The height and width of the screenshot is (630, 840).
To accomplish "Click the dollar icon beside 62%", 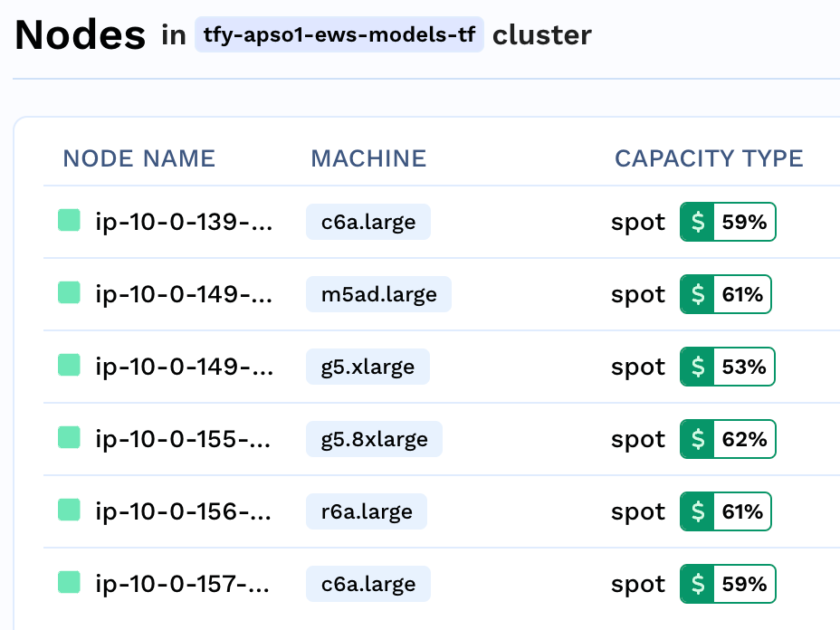I will 697,439.
